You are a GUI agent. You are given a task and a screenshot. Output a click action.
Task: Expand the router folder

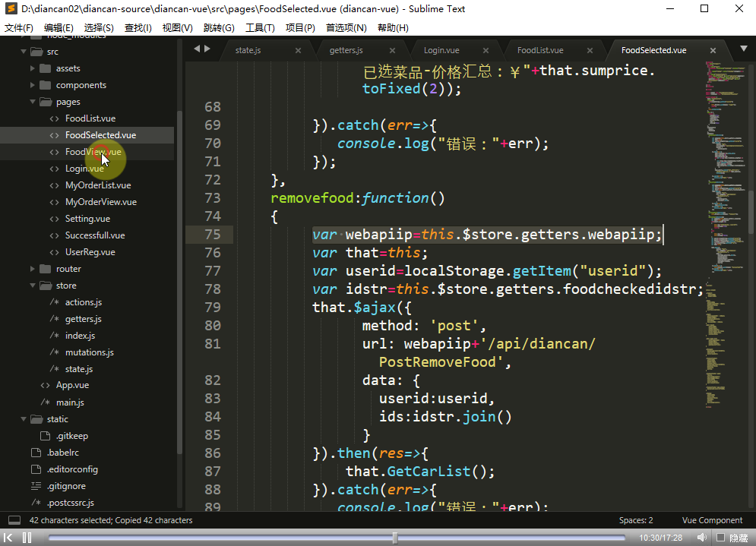coord(33,269)
